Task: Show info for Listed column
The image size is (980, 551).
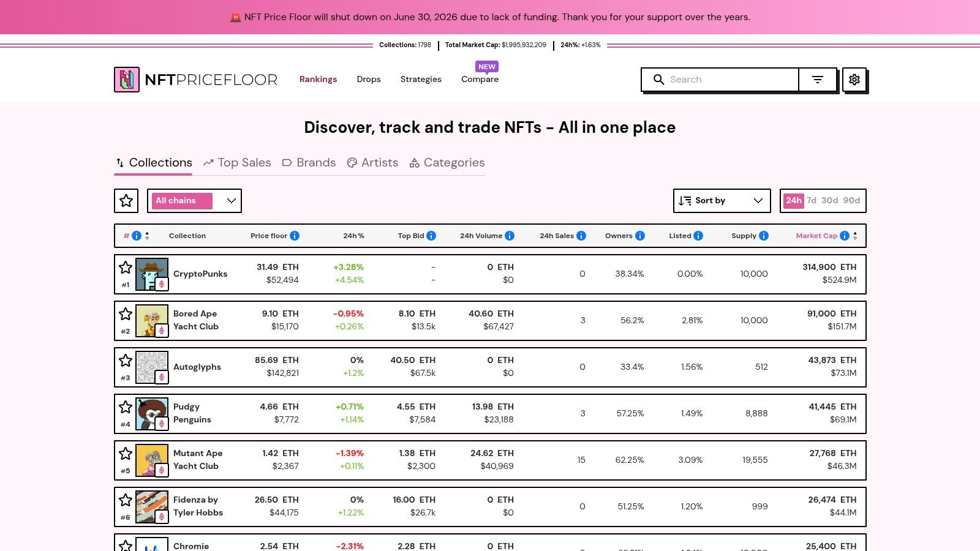Action: tap(698, 236)
